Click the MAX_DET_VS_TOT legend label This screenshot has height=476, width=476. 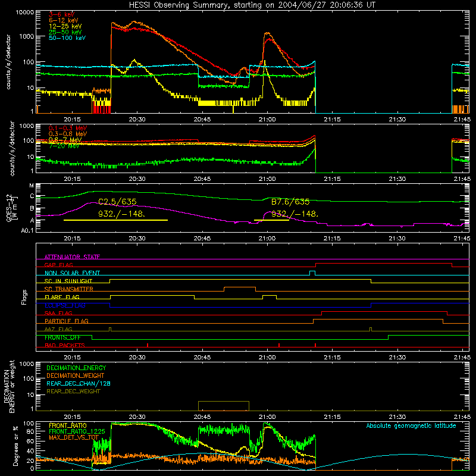[x=74, y=437]
